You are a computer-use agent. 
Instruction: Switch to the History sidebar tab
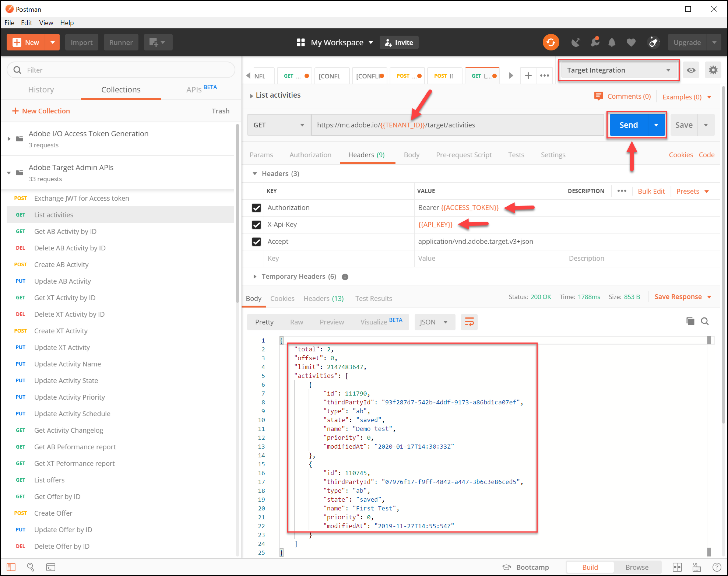tap(41, 90)
